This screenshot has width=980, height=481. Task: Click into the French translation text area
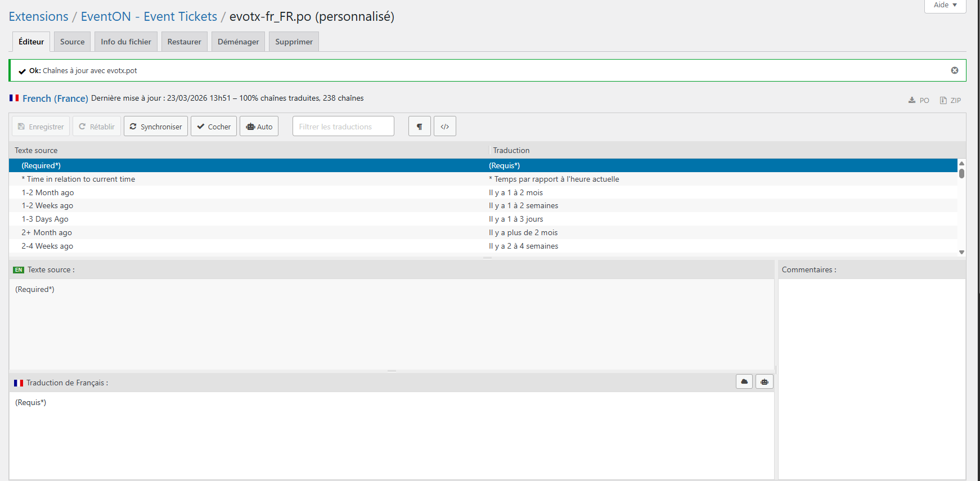click(391, 433)
